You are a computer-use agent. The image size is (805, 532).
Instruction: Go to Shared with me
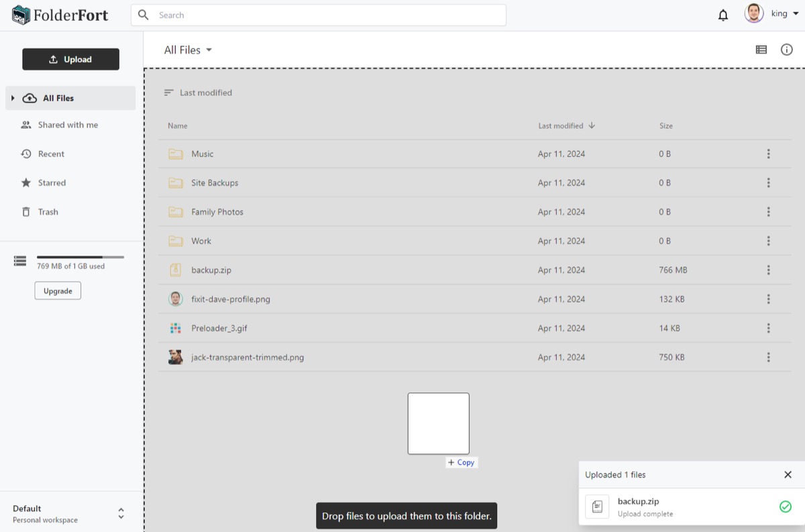click(67, 125)
